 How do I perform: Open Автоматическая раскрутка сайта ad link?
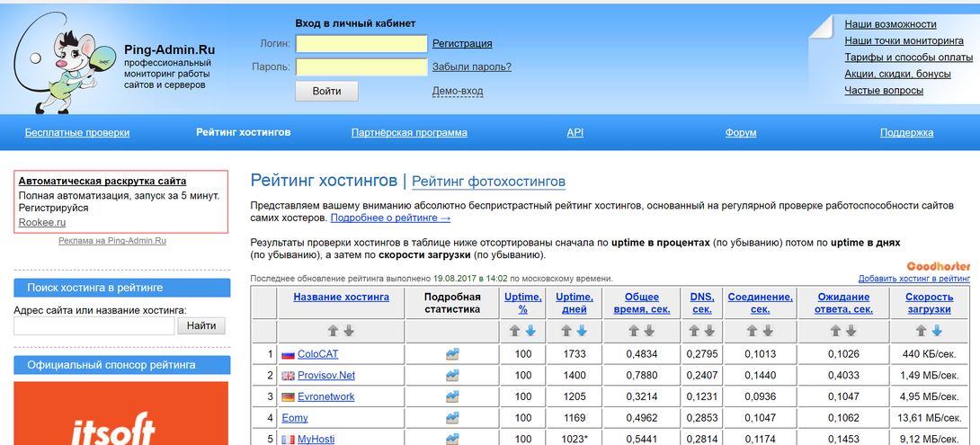coord(102,182)
